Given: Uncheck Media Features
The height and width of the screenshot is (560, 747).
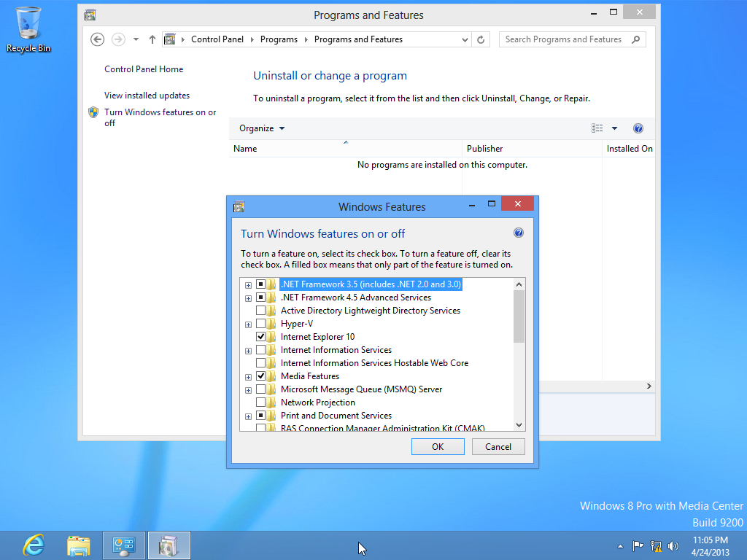Looking at the screenshot, I should (x=260, y=376).
